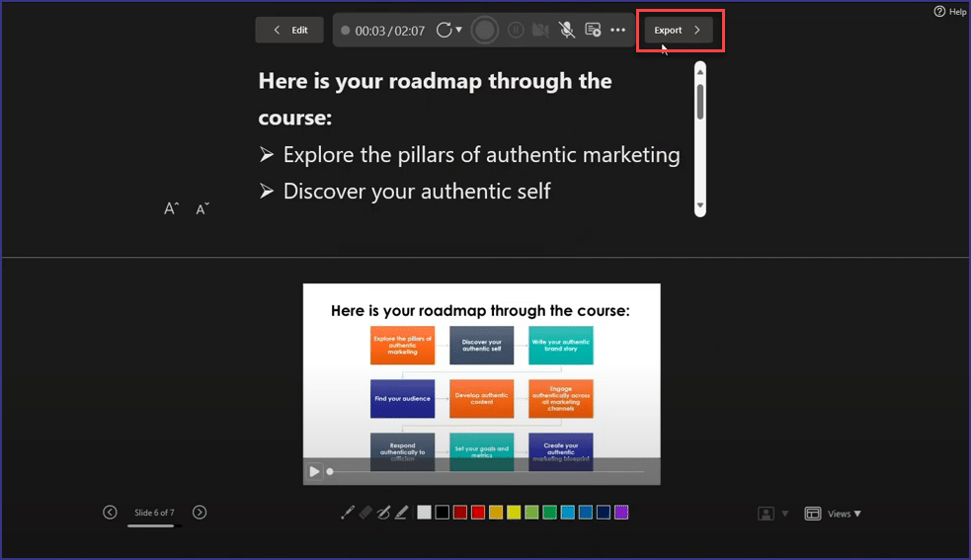
Task: Select the eraser tool
Action: pyautogui.click(x=365, y=513)
